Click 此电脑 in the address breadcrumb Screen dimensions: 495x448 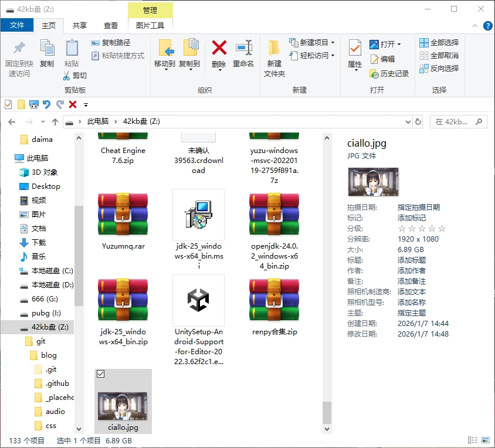(x=98, y=121)
